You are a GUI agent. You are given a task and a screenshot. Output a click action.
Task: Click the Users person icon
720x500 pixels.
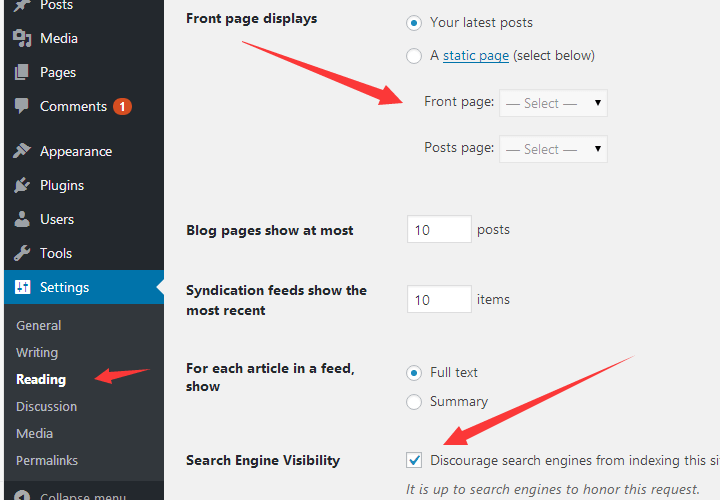tap(22, 219)
